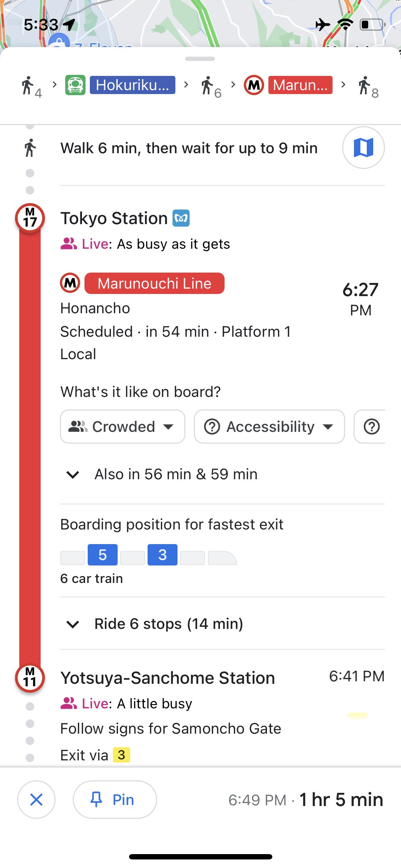Pin this route
Image resolution: width=401 pixels, height=868 pixels.
tap(115, 800)
